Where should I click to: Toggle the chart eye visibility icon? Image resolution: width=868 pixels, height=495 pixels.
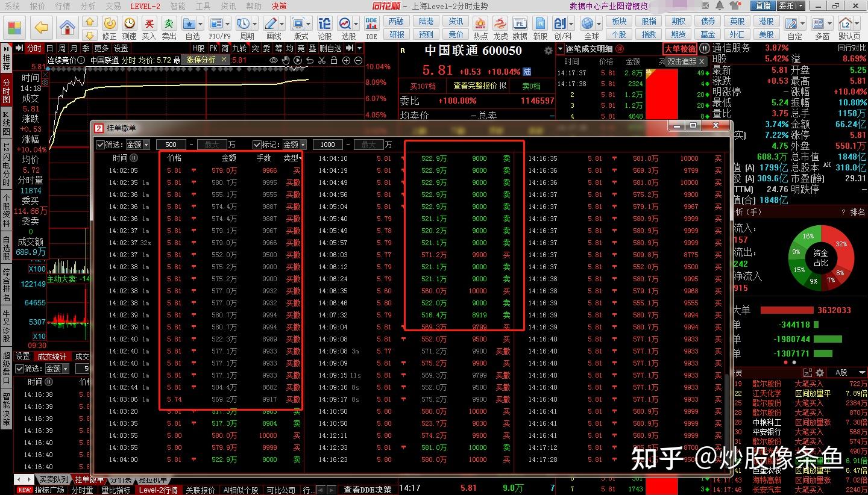pos(274,60)
